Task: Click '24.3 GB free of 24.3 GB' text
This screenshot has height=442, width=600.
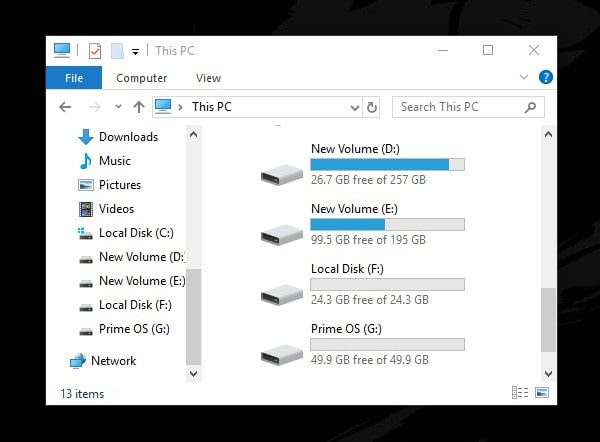Action: (370, 300)
